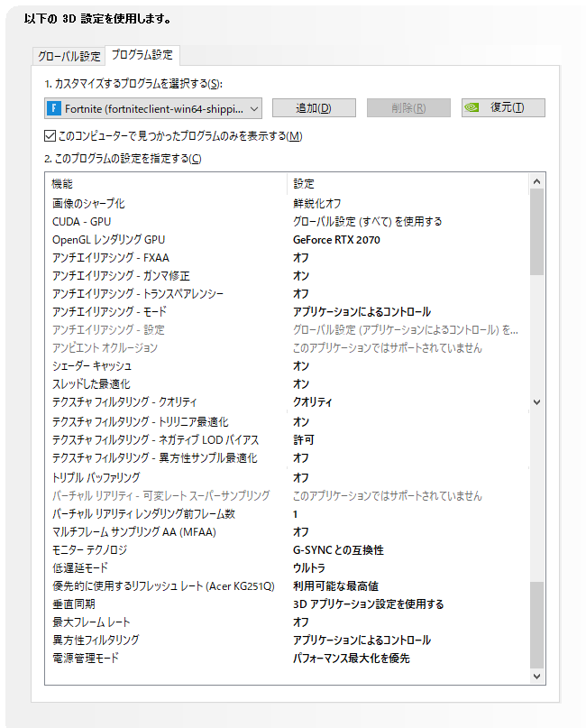The image size is (586, 728).
Task: Select テクスチャ フィルタリング - クオリティ row
Action: click(287, 402)
